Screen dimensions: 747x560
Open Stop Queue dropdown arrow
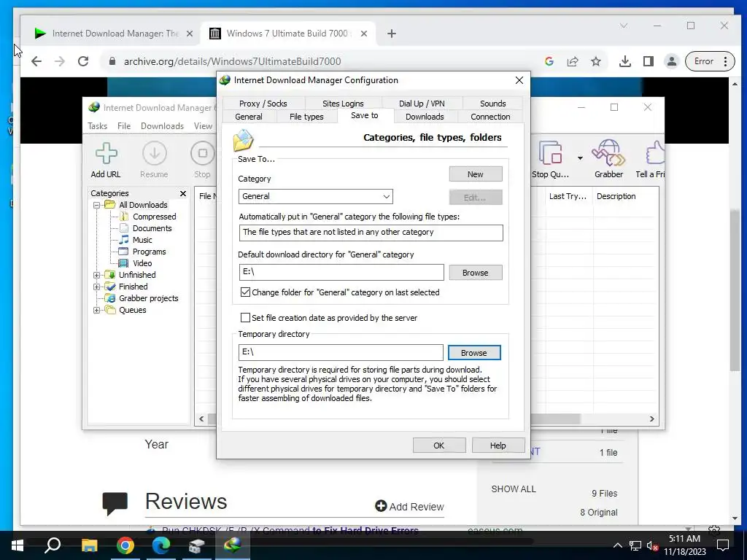coord(580,158)
